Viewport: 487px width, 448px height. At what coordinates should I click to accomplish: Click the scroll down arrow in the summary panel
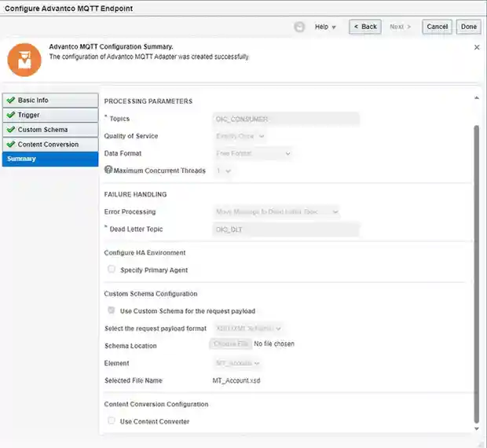pos(475,428)
